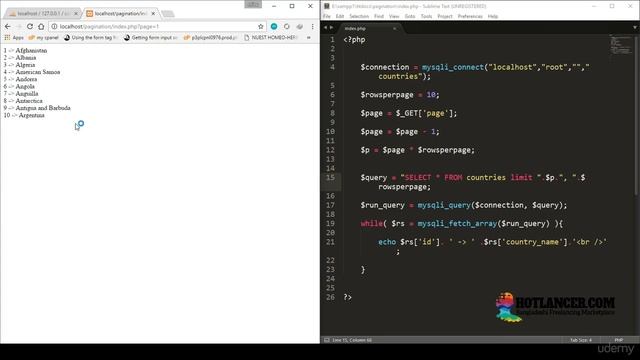Open Sublime Text Tools menu
Screen dimensions: 640x360
[427, 16]
